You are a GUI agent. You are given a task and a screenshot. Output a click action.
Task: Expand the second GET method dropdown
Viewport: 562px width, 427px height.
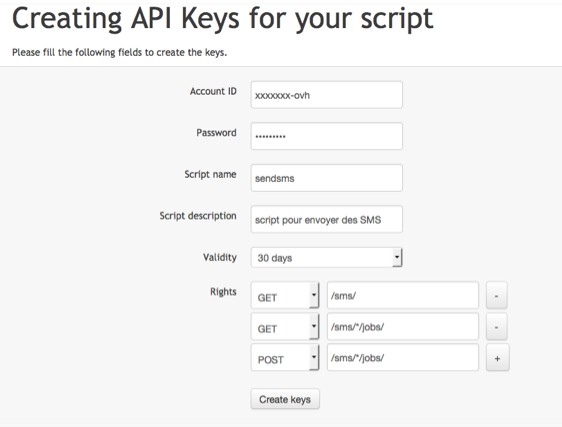click(285, 327)
